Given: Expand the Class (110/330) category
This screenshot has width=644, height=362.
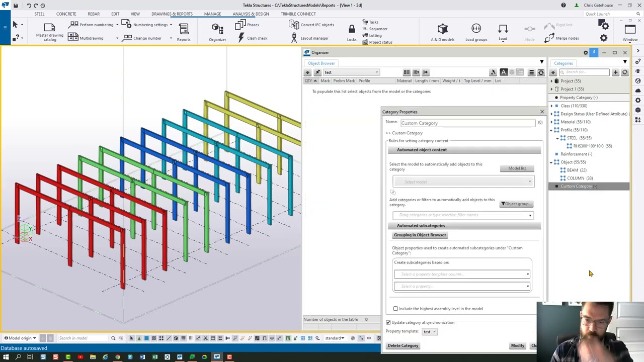Looking at the screenshot, I should (x=551, y=106).
